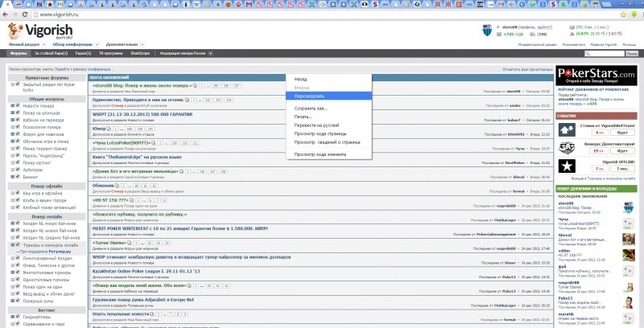Toggle the 'Многостоловые турниры' checkbox

tap(16, 273)
